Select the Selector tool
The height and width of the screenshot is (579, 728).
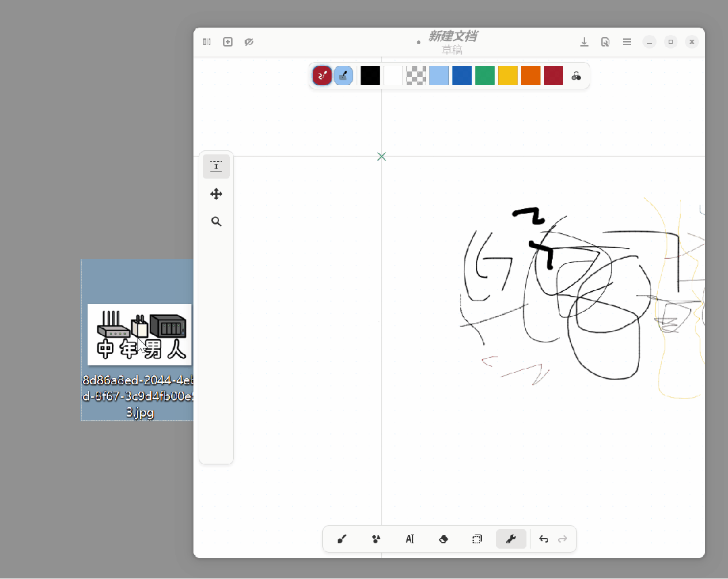click(477, 539)
